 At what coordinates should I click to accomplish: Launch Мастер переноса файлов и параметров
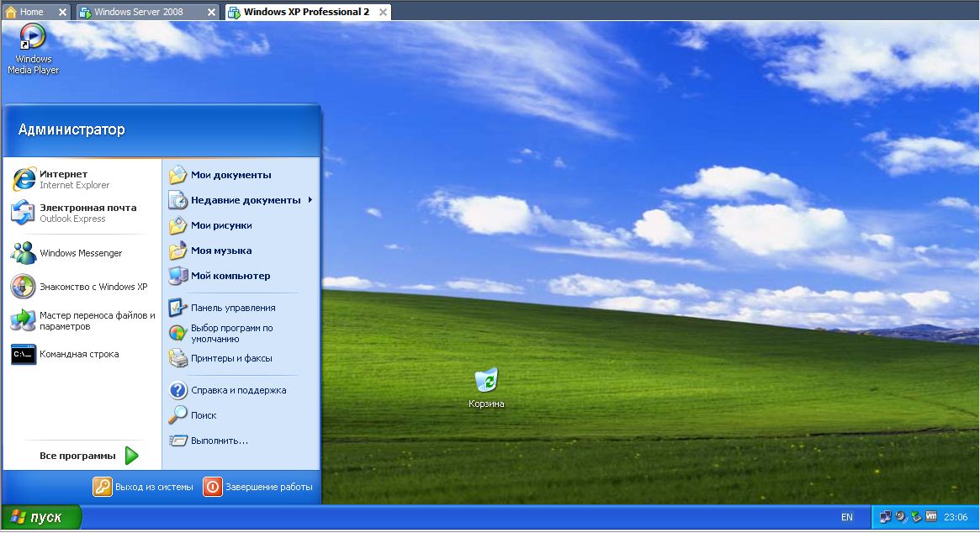(x=82, y=320)
